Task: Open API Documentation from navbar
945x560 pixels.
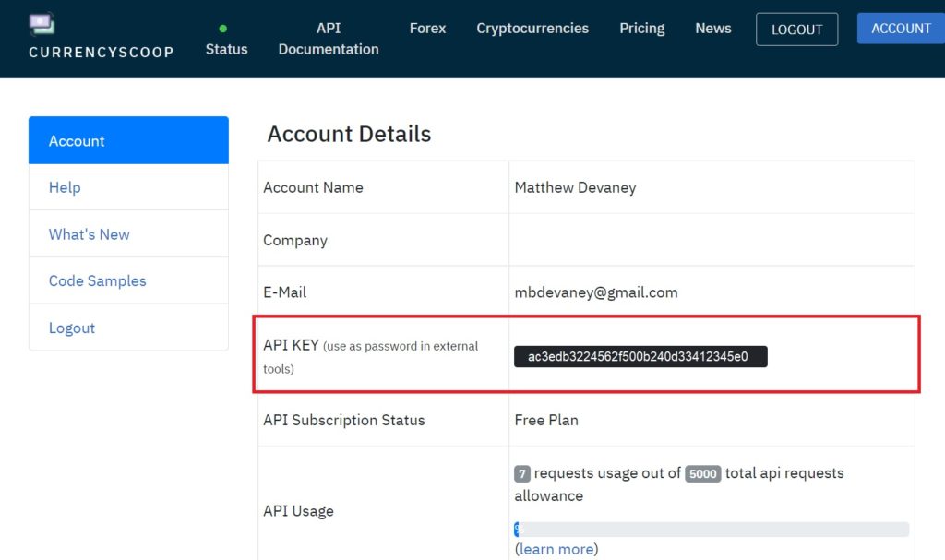Action: tap(329, 39)
